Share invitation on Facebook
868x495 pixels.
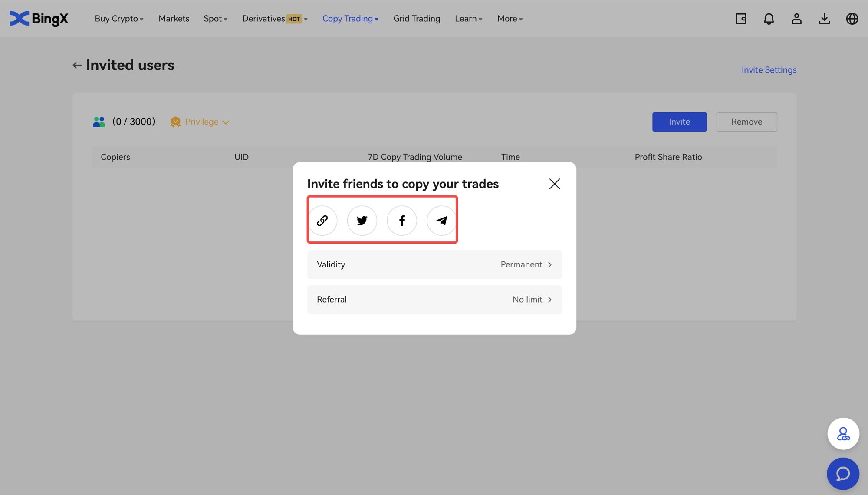(x=402, y=221)
